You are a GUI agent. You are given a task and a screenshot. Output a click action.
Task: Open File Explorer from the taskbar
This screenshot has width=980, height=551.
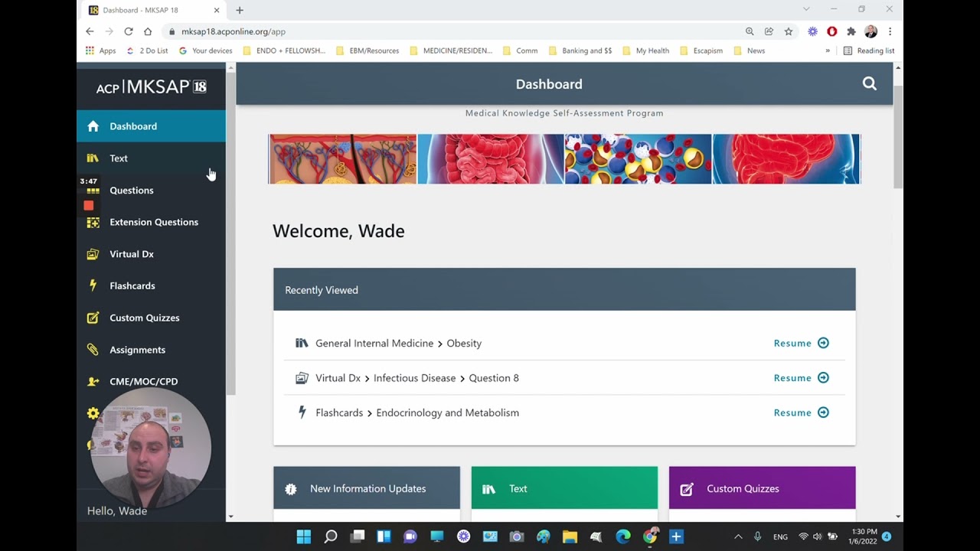570,536
